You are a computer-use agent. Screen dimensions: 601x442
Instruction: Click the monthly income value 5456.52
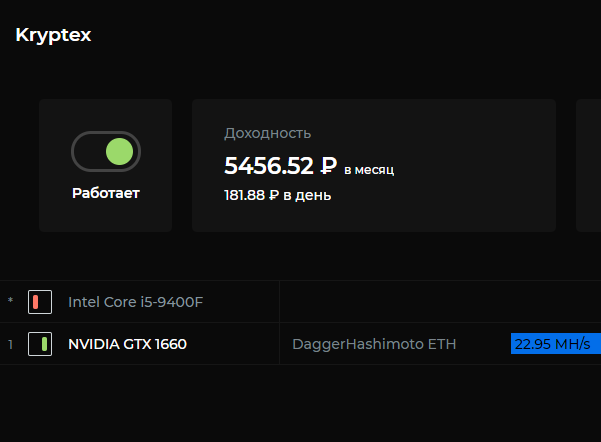tap(268, 165)
